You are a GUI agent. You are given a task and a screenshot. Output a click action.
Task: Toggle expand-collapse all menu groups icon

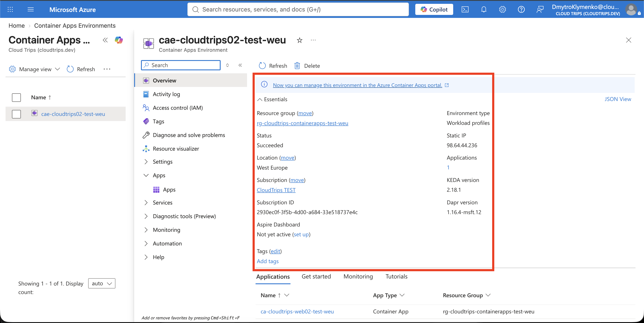coord(227,65)
